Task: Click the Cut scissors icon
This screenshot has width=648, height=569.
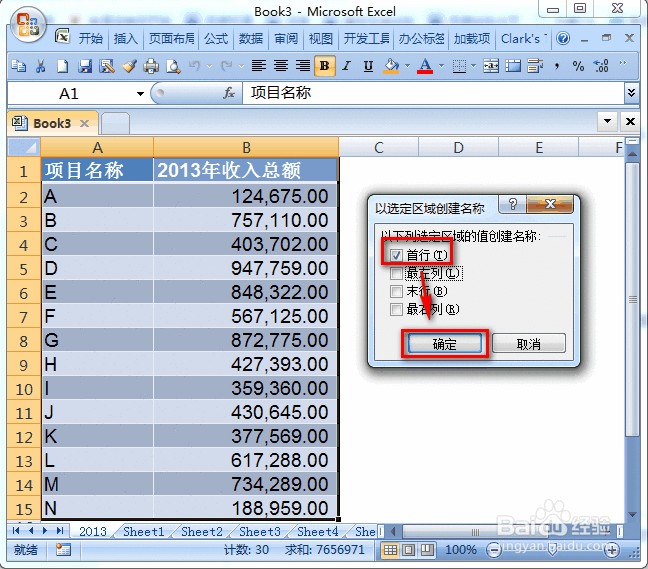Action: coord(40,66)
